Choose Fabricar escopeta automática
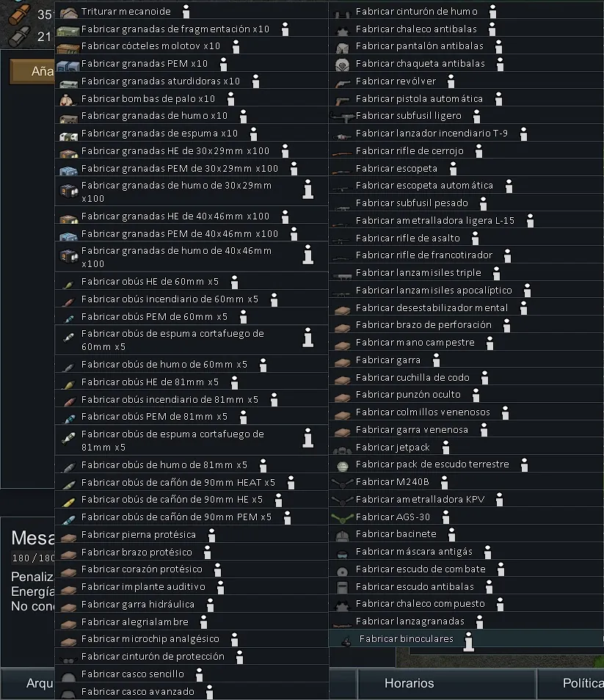This screenshot has height=700, width=604. pos(424,186)
